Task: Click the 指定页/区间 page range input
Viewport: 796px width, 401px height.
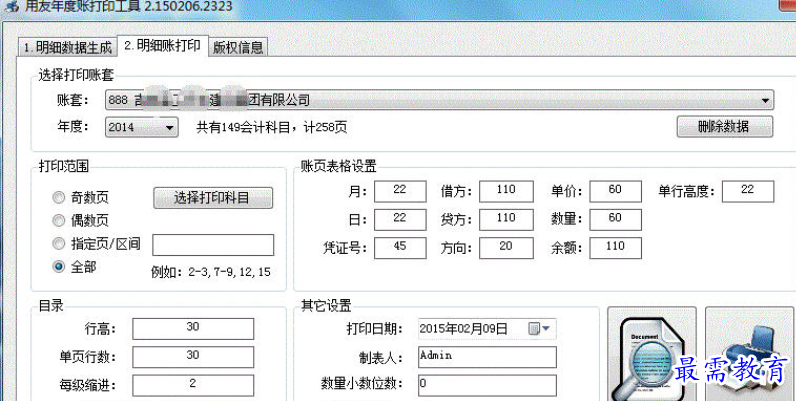Action: 213,245
